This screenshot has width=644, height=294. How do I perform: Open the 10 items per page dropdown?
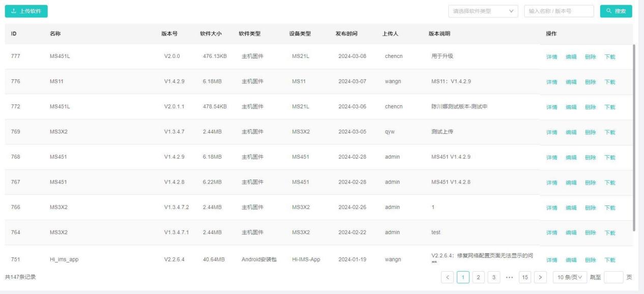click(x=568, y=277)
